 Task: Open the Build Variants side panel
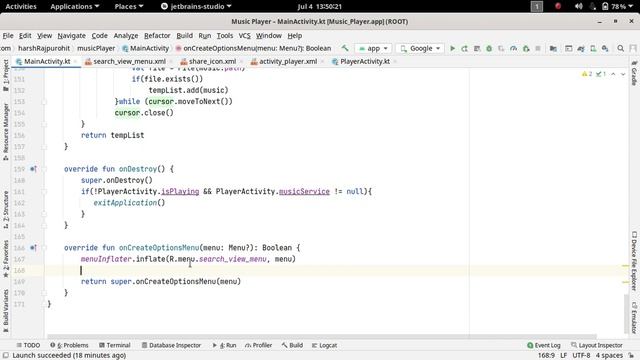[6, 311]
